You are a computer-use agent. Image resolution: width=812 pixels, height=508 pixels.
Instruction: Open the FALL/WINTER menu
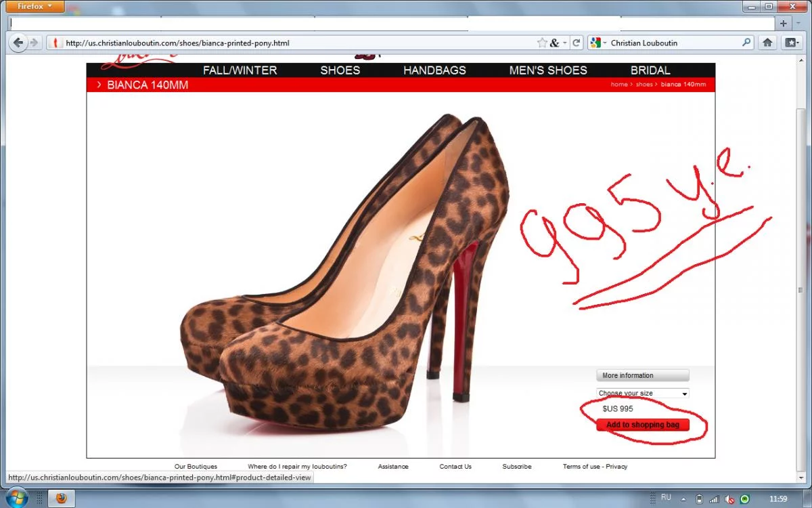pos(240,70)
